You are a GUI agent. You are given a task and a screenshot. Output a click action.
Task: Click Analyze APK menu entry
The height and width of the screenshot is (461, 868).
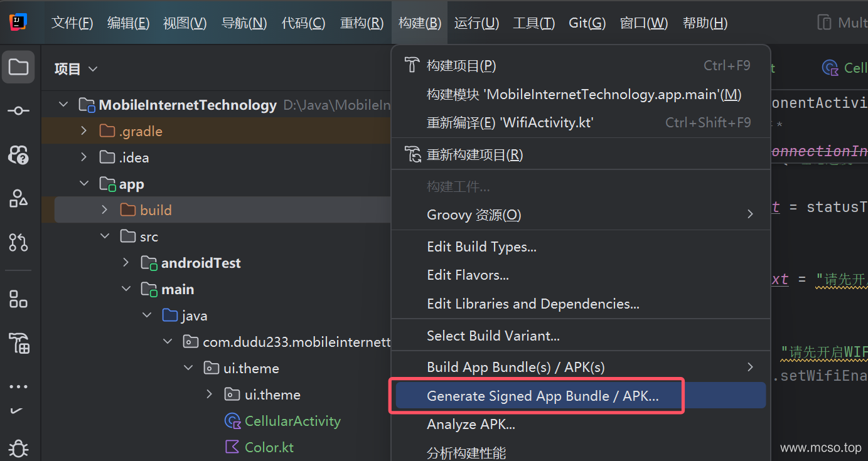point(471,424)
